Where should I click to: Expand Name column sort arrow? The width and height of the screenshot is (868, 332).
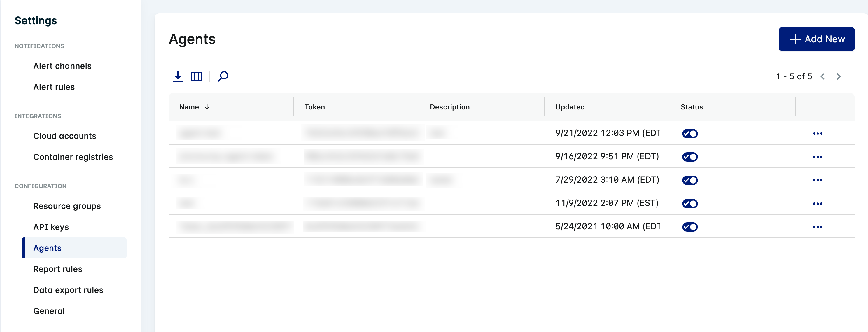pyautogui.click(x=207, y=107)
